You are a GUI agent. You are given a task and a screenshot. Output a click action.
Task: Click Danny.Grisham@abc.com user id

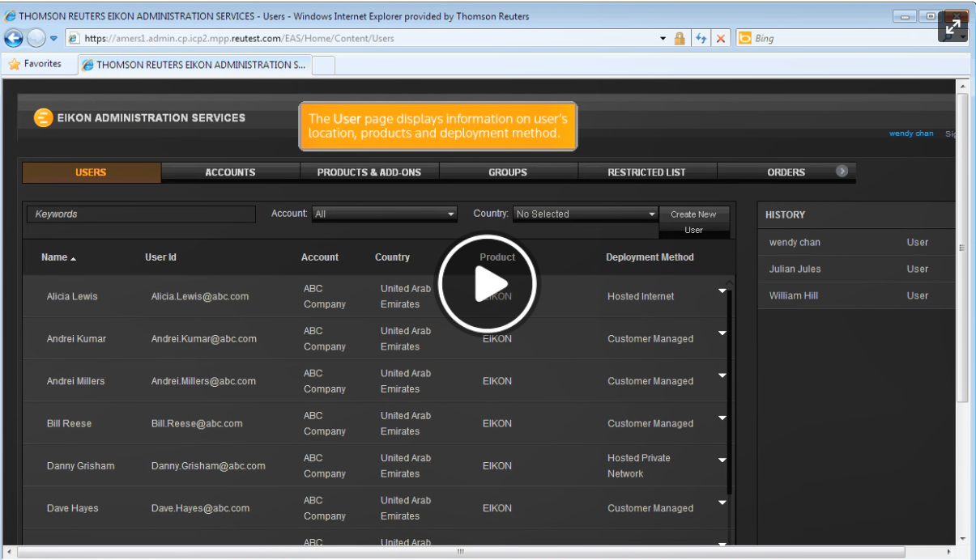coord(208,466)
